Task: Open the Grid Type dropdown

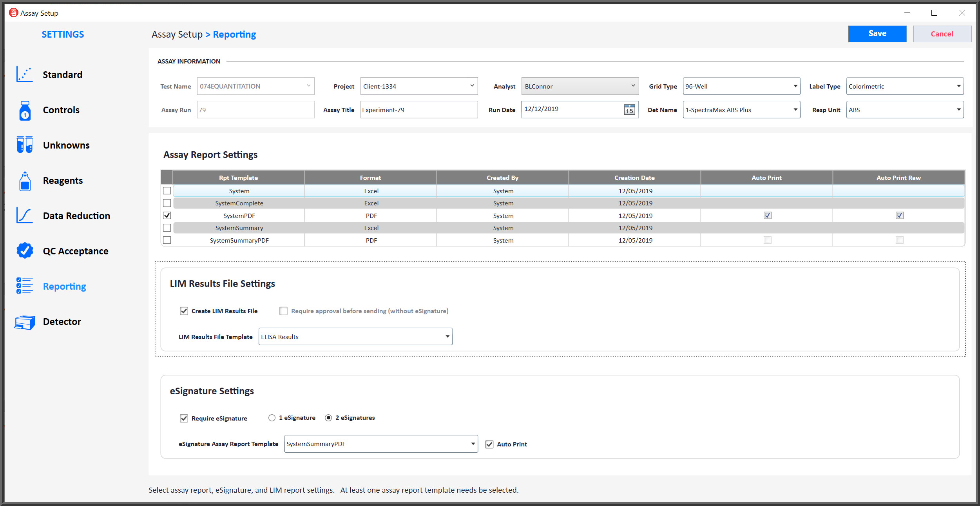Action: coord(741,86)
